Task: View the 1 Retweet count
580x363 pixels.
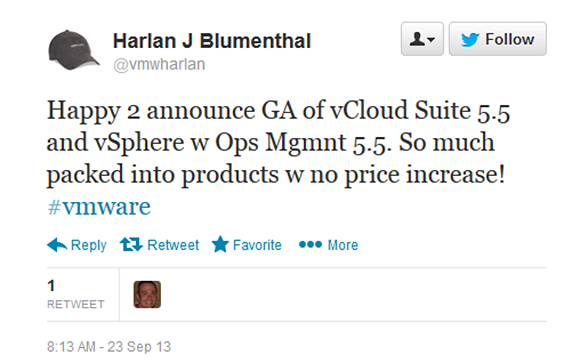Action: pyautogui.click(x=75, y=294)
